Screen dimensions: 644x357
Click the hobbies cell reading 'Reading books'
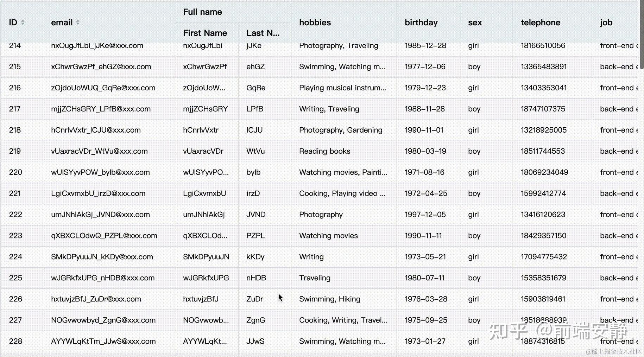pos(324,151)
